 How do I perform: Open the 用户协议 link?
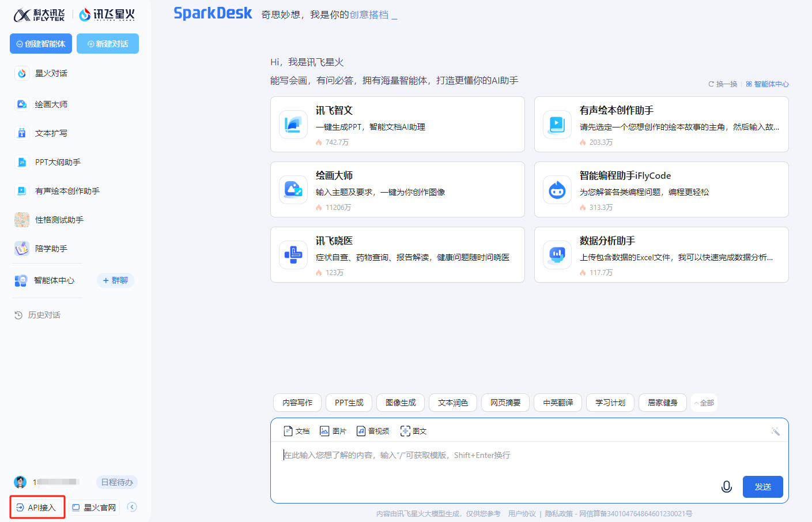pos(522,514)
